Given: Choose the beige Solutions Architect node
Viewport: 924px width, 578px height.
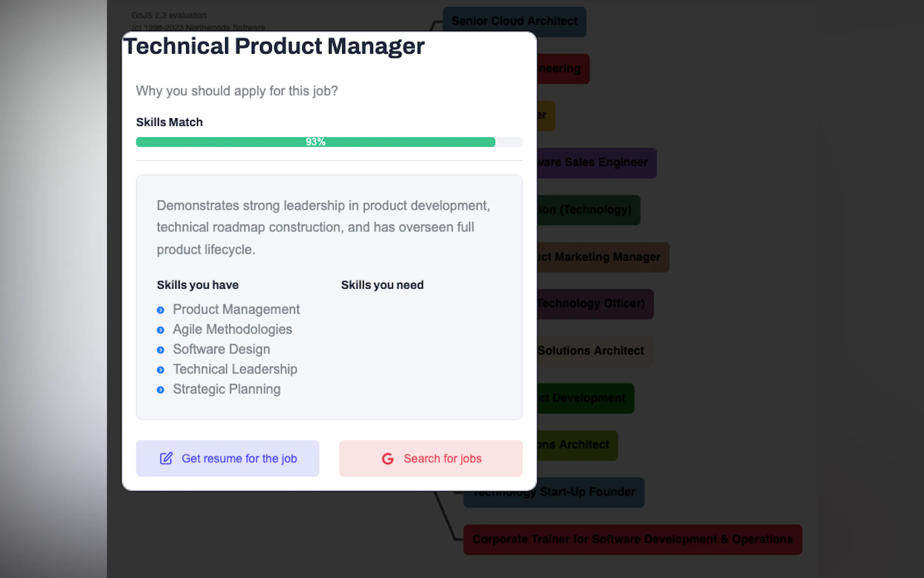Looking at the screenshot, I should point(594,351).
